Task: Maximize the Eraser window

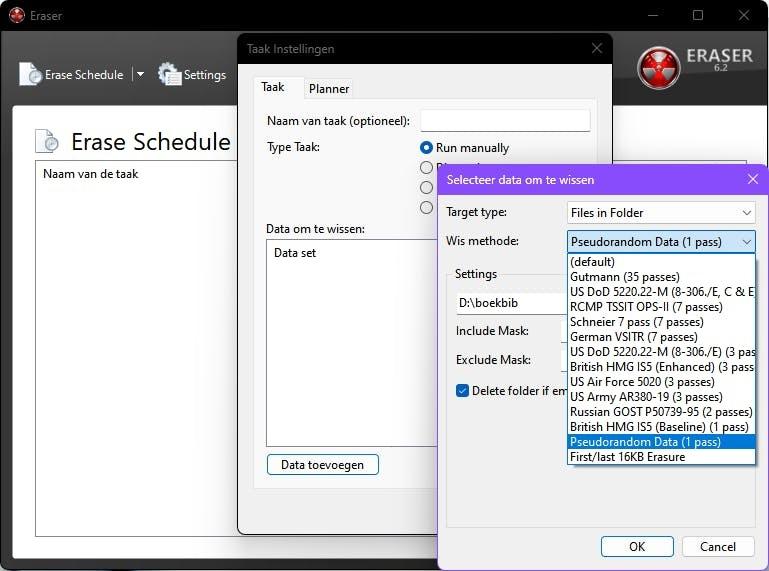Action: (x=697, y=15)
